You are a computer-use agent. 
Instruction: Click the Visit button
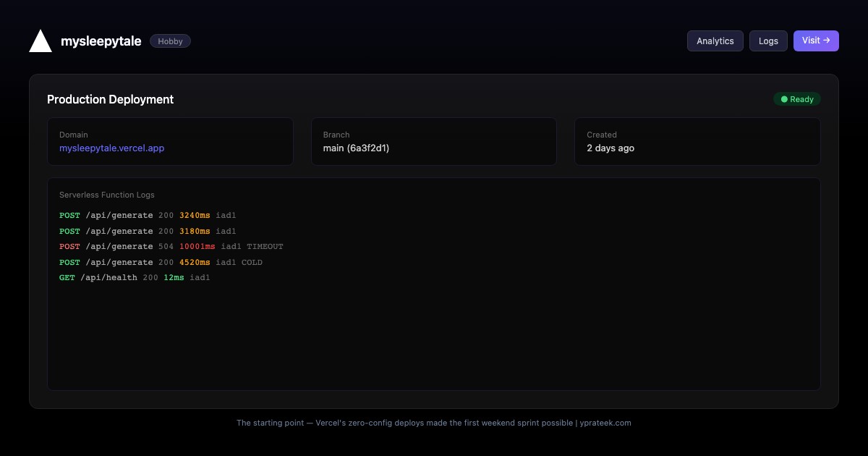click(816, 41)
